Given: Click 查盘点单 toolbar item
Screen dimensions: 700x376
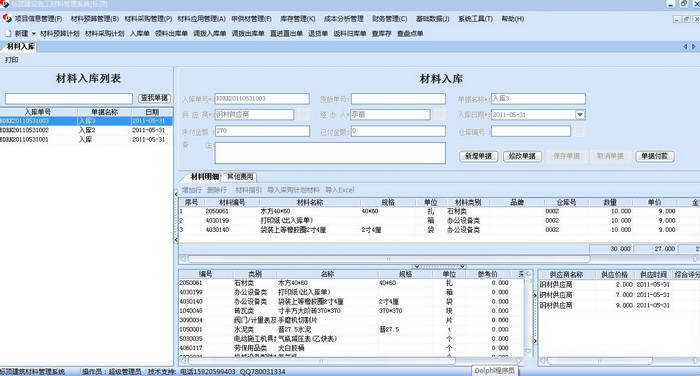Looking at the screenshot, I should [x=410, y=33].
